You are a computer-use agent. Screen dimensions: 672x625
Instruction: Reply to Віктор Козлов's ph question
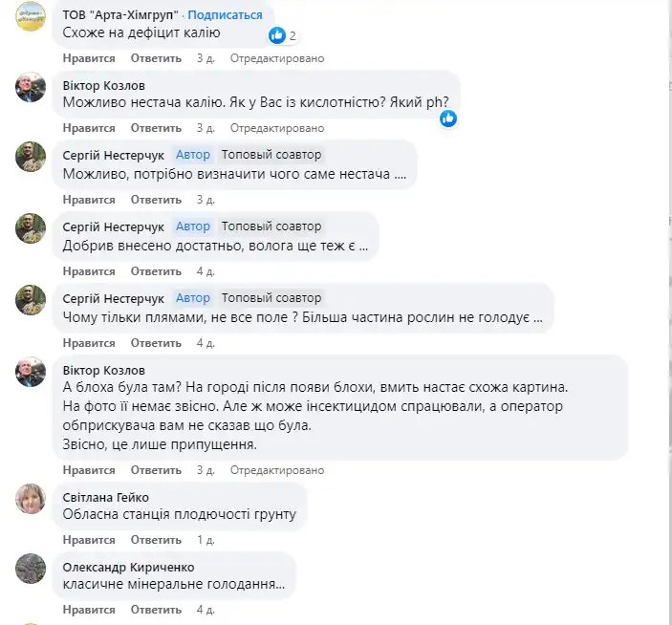tap(149, 128)
